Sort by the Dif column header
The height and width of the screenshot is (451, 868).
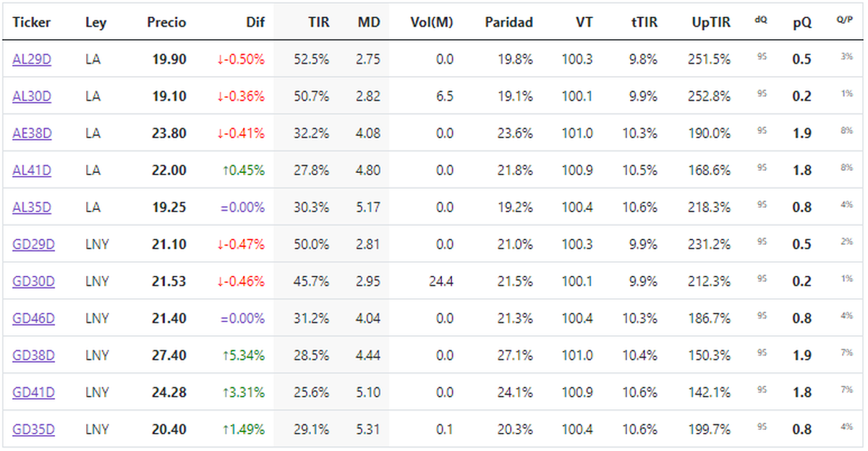click(255, 22)
